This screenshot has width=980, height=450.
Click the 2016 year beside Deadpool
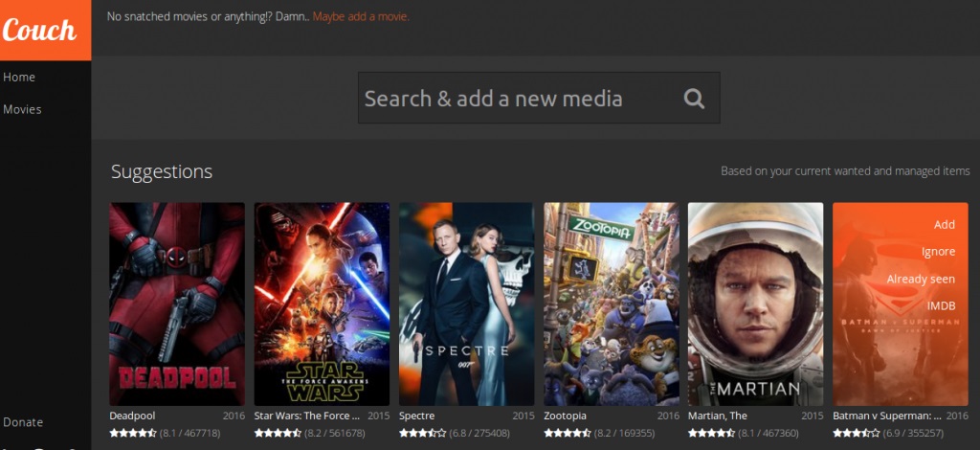[234, 416]
